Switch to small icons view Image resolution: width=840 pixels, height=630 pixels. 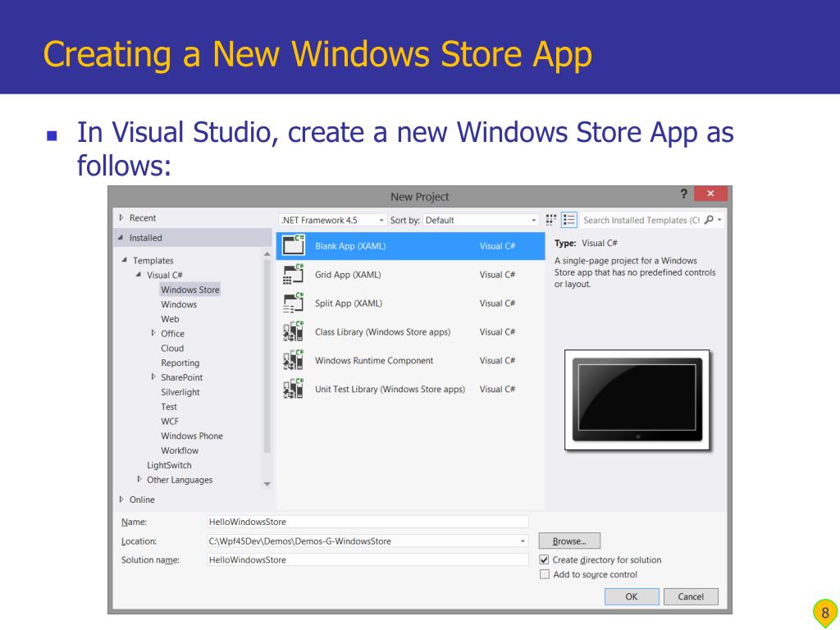tap(550, 220)
